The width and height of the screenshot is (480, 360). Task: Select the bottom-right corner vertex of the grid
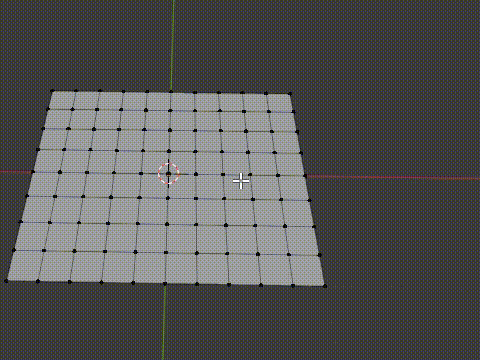pyautogui.click(x=325, y=286)
